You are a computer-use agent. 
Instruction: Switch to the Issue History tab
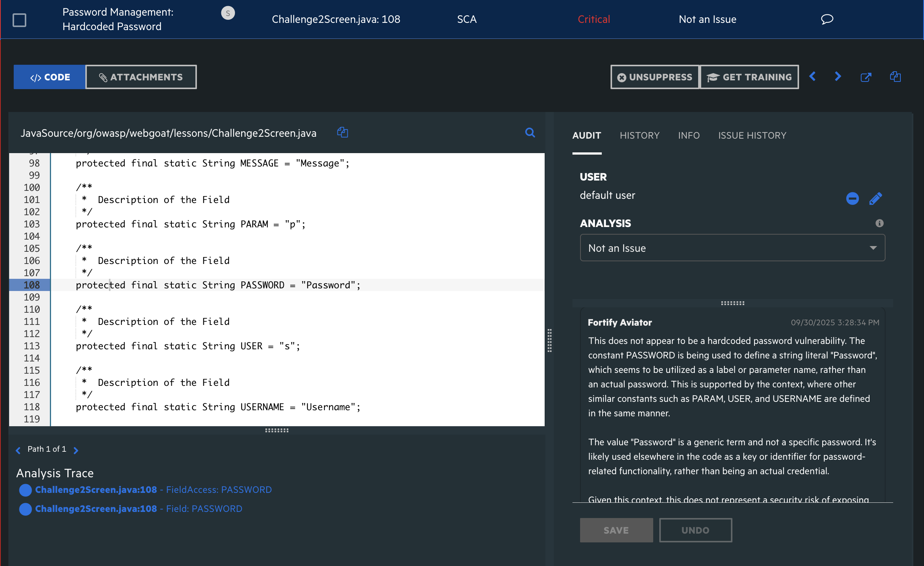[x=752, y=135]
